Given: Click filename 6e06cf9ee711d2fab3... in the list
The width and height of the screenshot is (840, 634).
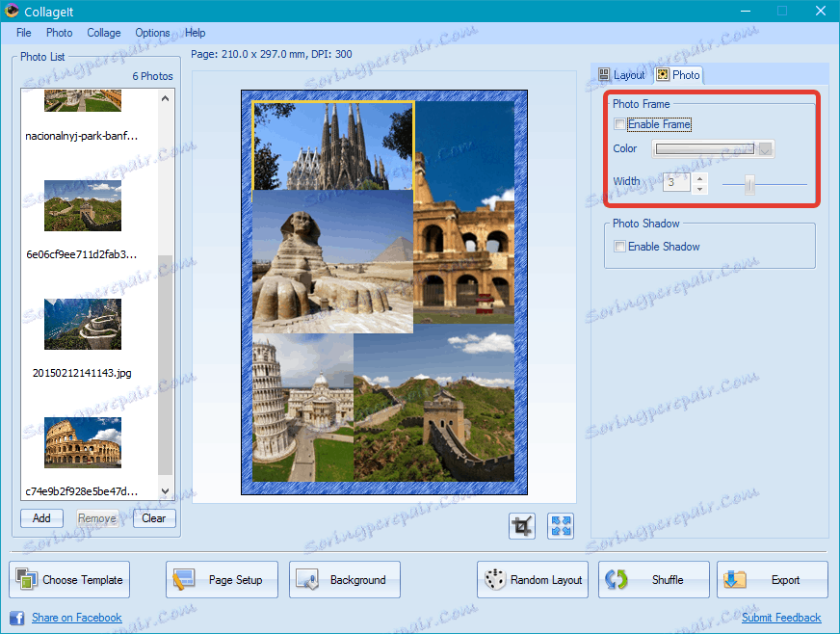Looking at the screenshot, I should [82, 254].
